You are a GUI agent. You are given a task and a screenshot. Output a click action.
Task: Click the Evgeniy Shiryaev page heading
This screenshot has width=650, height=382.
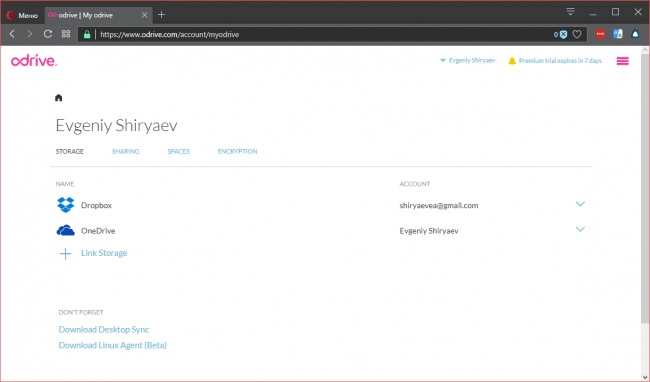click(x=116, y=126)
